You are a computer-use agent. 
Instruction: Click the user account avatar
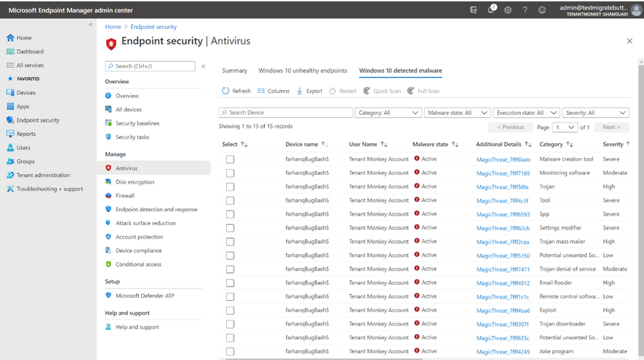point(637,10)
